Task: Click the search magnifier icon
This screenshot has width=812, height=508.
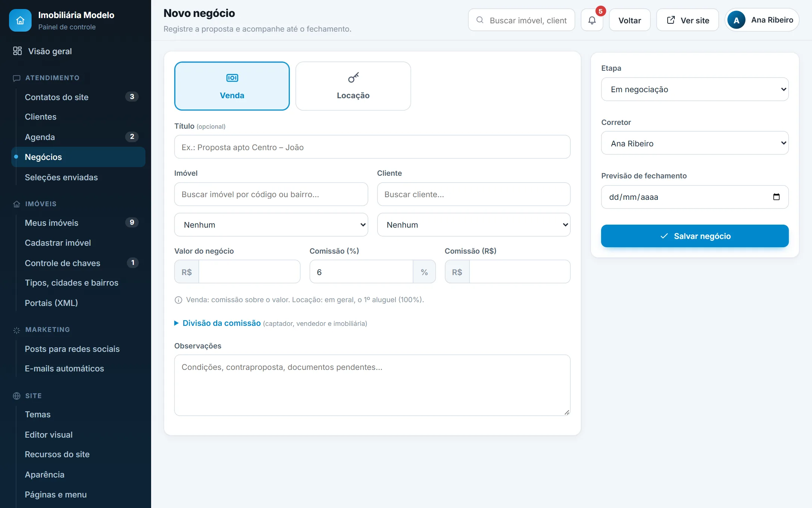Action: click(480, 20)
